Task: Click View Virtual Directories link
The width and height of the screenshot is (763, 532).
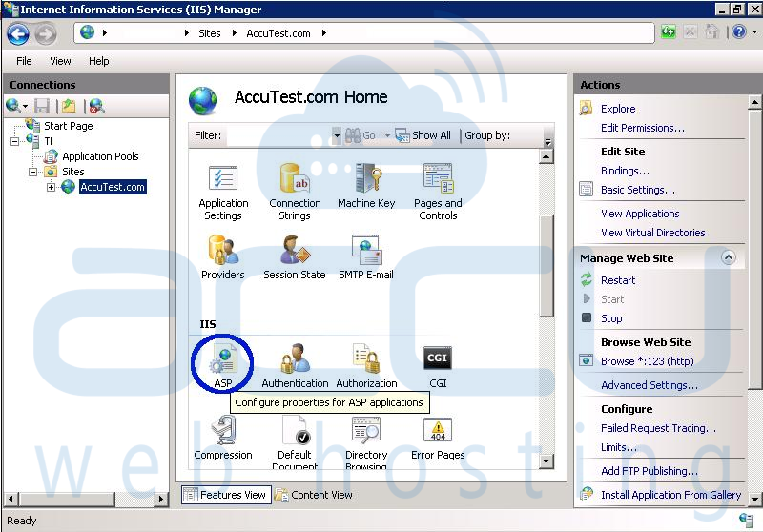Action: (652, 233)
